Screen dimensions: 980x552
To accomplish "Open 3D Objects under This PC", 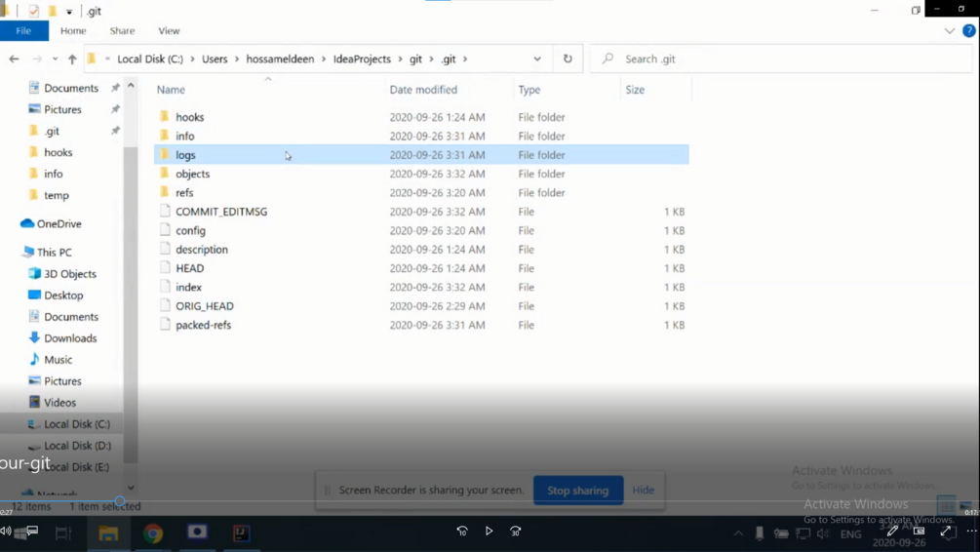I will 70,274.
